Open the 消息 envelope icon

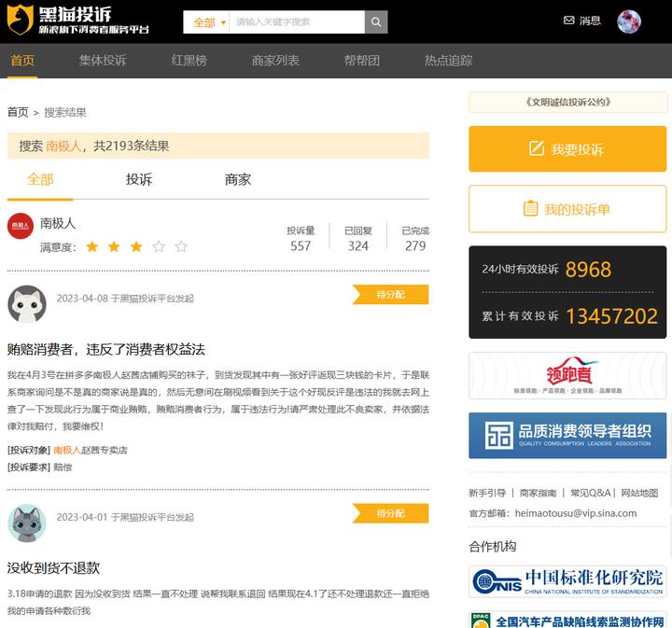pos(568,21)
